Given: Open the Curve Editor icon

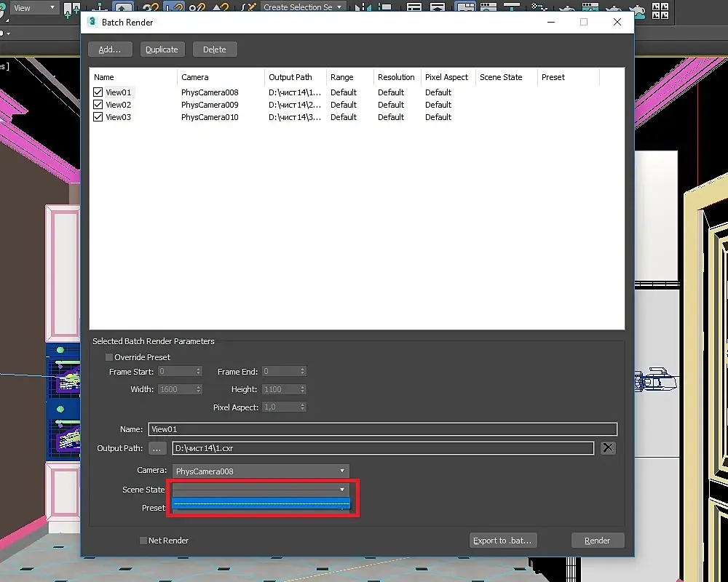Looking at the screenshot, I should coord(488,7).
